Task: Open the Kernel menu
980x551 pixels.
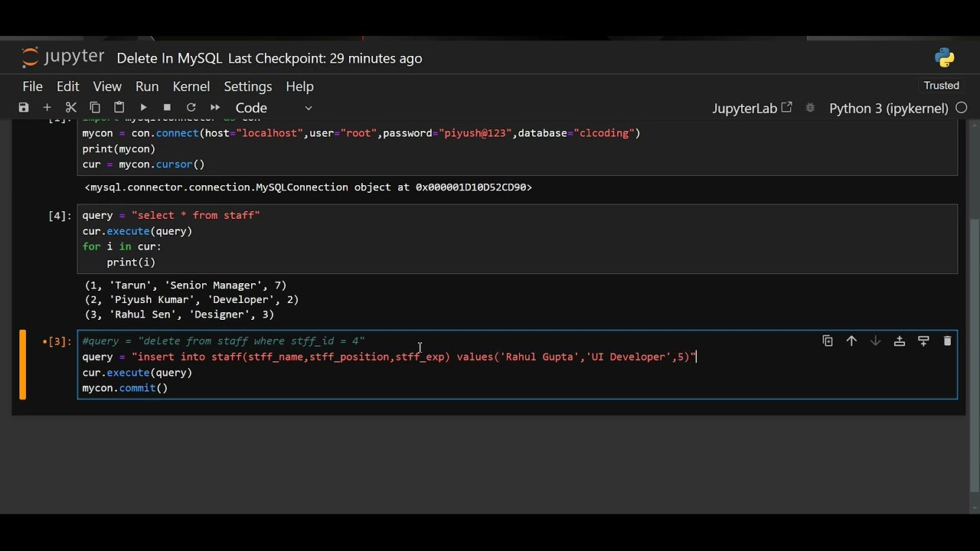Action: [191, 86]
